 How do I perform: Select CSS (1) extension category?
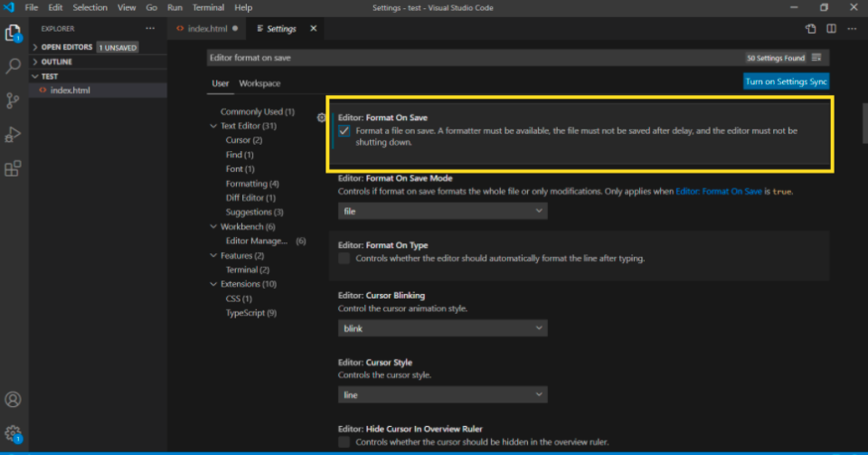pyautogui.click(x=239, y=299)
